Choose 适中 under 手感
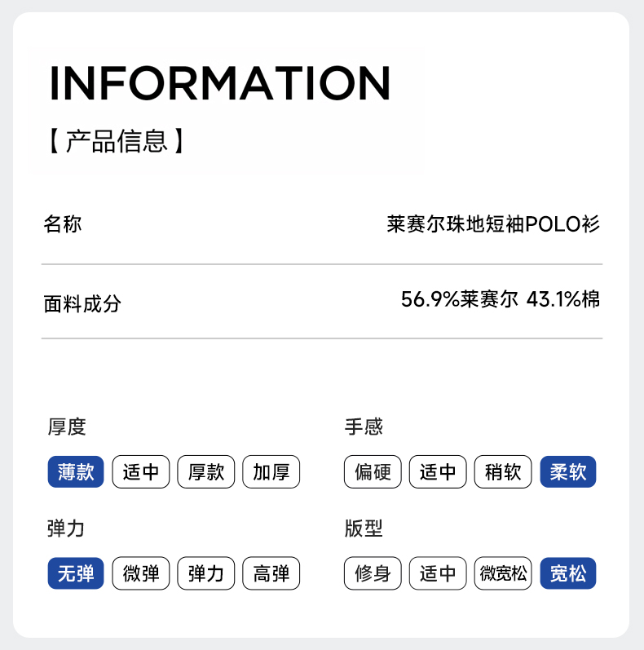Viewport: 644px width, 650px height. coord(438,472)
